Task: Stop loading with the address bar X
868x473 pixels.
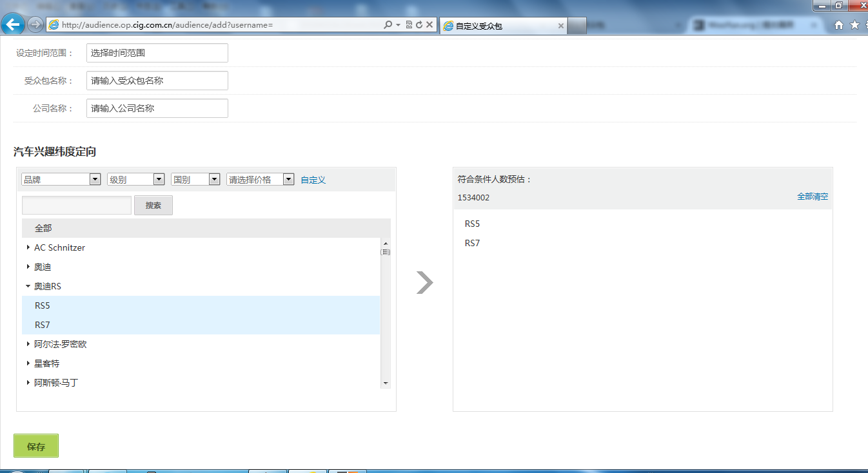Action: click(429, 24)
